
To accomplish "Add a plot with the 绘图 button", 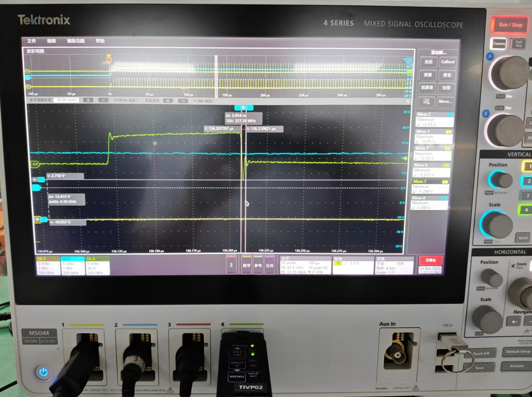I will (446, 88).
